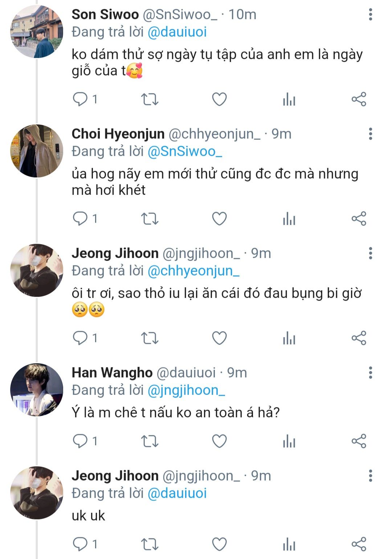Share Son Siwoo's tweet
Viewport: 392px width, 559px height.
359,99
